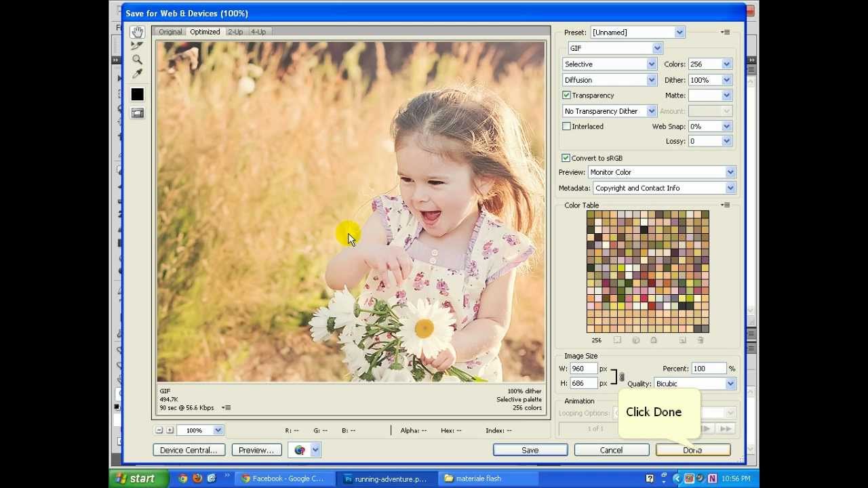Click the Cancel button
The image size is (868, 488).
point(611,450)
